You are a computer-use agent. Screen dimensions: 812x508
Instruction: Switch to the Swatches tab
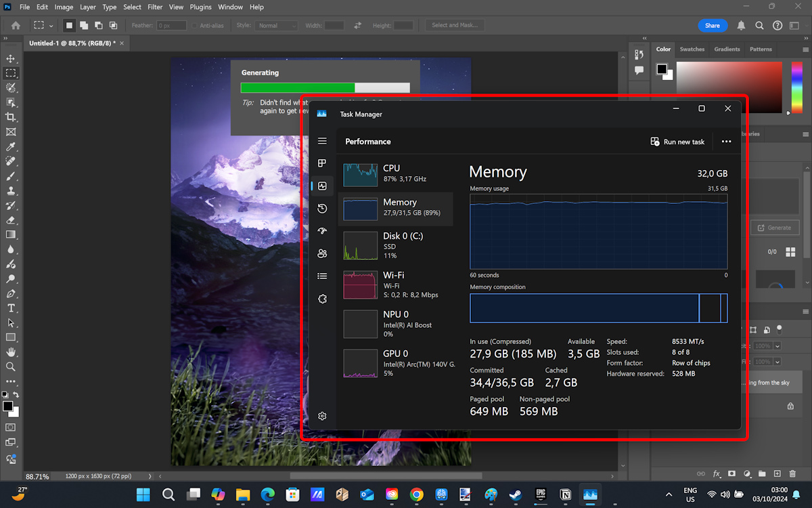pos(692,49)
